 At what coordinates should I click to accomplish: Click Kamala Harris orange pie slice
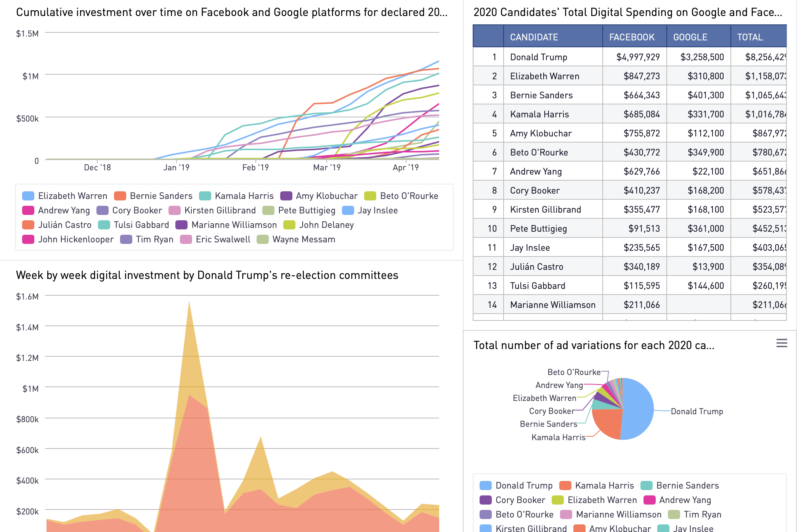click(609, 422)
